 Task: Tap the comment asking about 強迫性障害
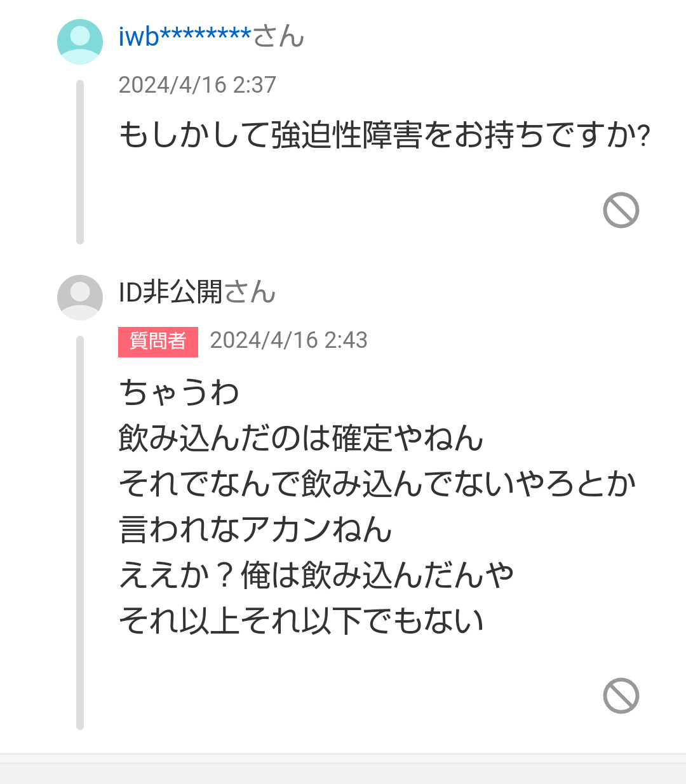tap(384, 135)
